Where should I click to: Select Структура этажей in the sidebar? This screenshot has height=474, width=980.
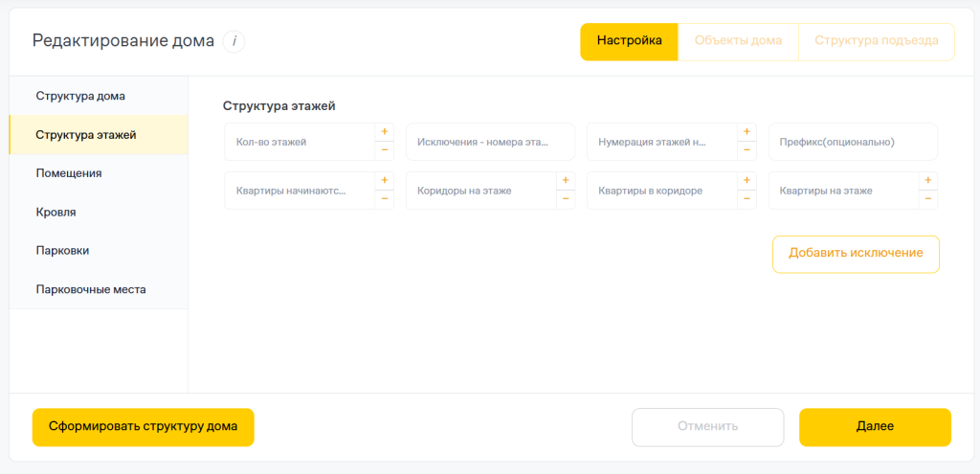click(99, 134)
